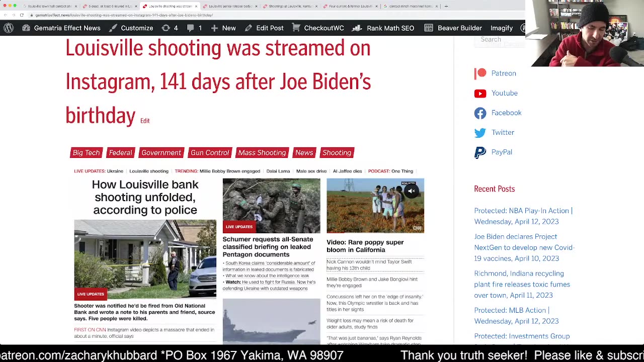Open the Mass Shooting category tag
The height and width of the screenshot is (362, 644).
pos(262,152)
